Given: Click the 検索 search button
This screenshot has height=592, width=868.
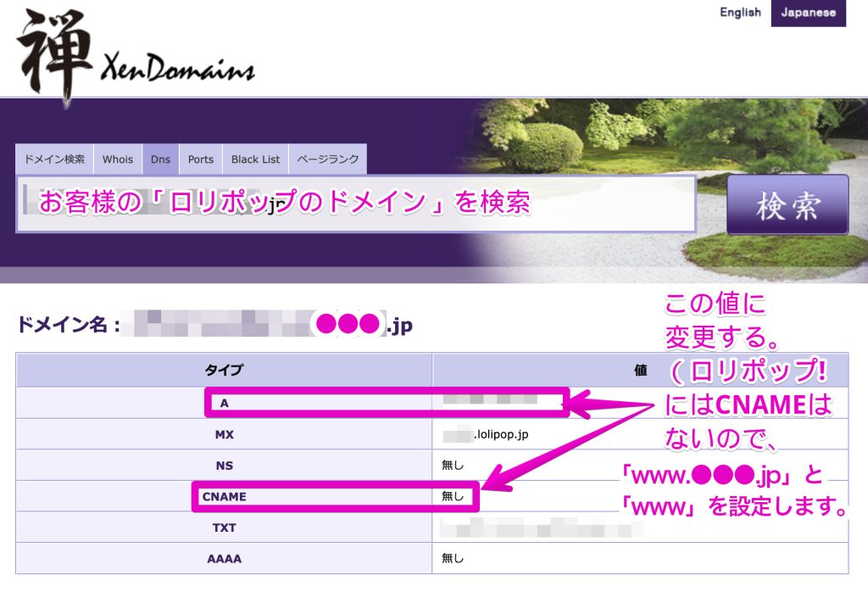Looking at the screenshot, I should pyautogui.click(x=787, y=204).
